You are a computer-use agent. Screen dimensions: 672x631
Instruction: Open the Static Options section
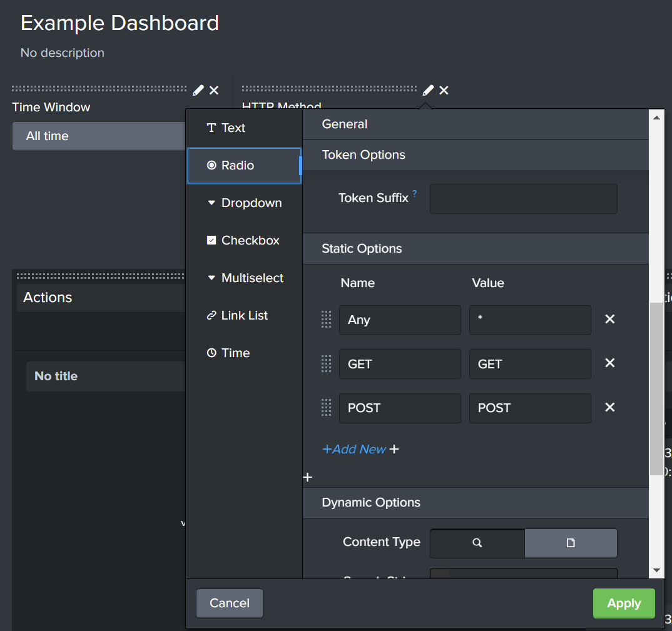click(x=361, y=248)
